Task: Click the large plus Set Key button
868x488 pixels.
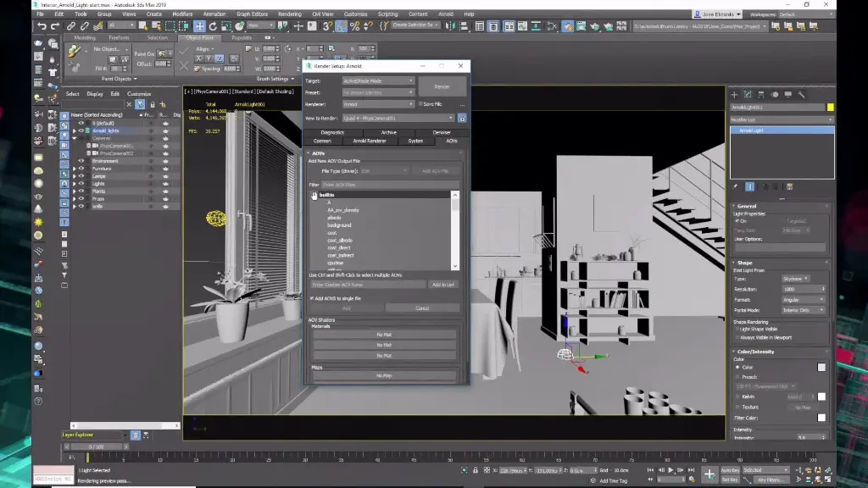Action: (709, 474)
